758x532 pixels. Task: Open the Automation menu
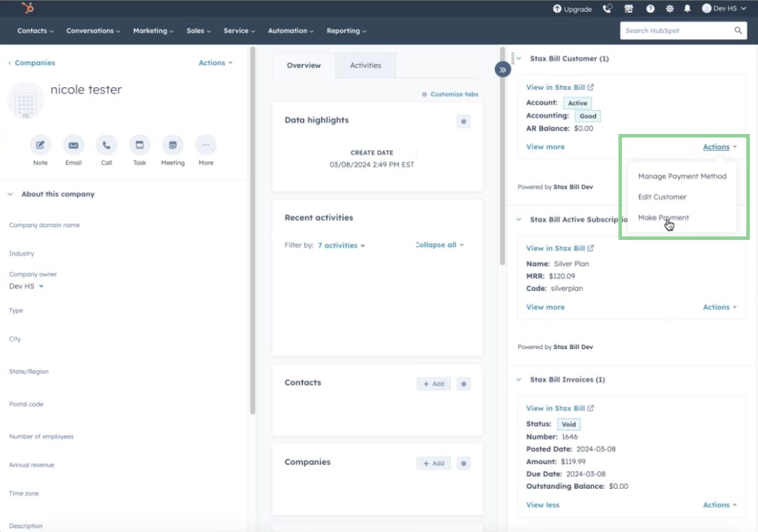pos(291,30)
